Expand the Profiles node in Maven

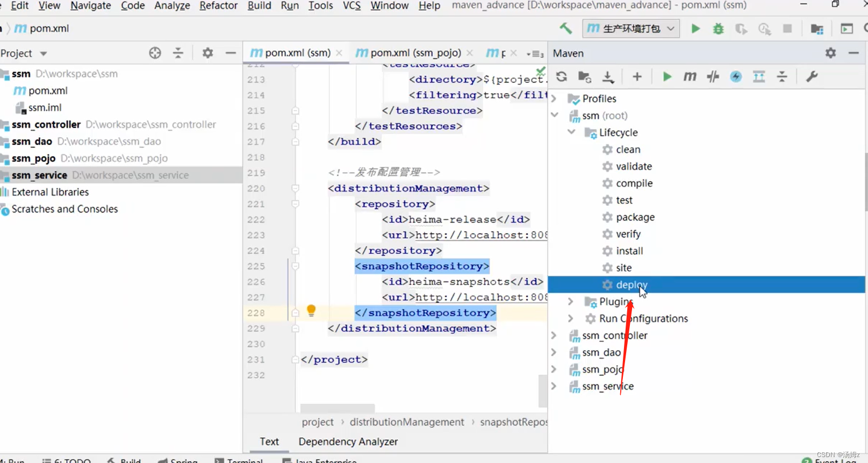pos(554,98)
